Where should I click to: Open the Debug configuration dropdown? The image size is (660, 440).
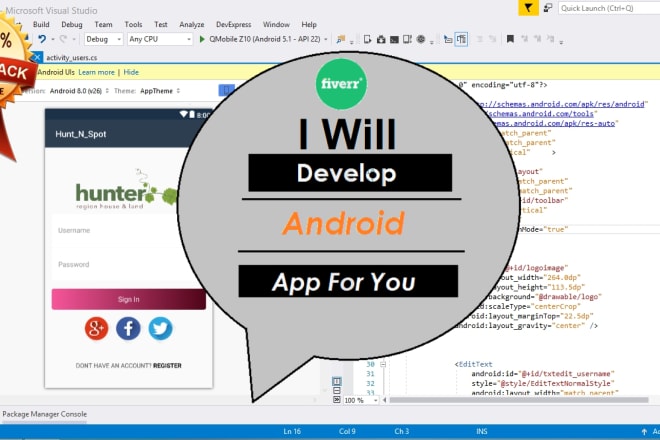[x=103, y=39]
